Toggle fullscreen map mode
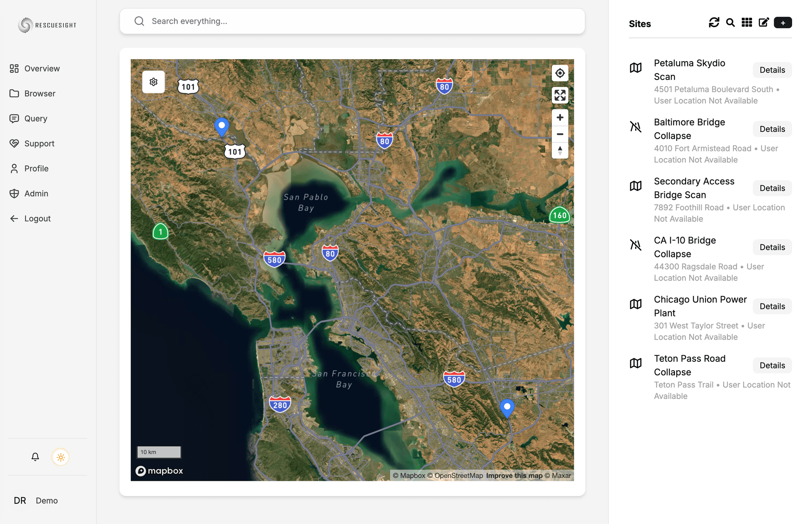 tap(560, 95)
